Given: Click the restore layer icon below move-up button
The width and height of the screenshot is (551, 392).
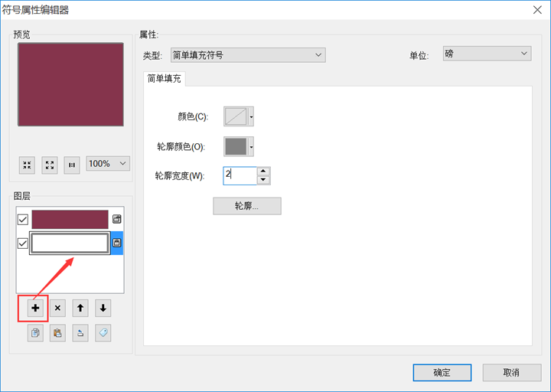Looking at the screenshot, I should click(80, 333).
